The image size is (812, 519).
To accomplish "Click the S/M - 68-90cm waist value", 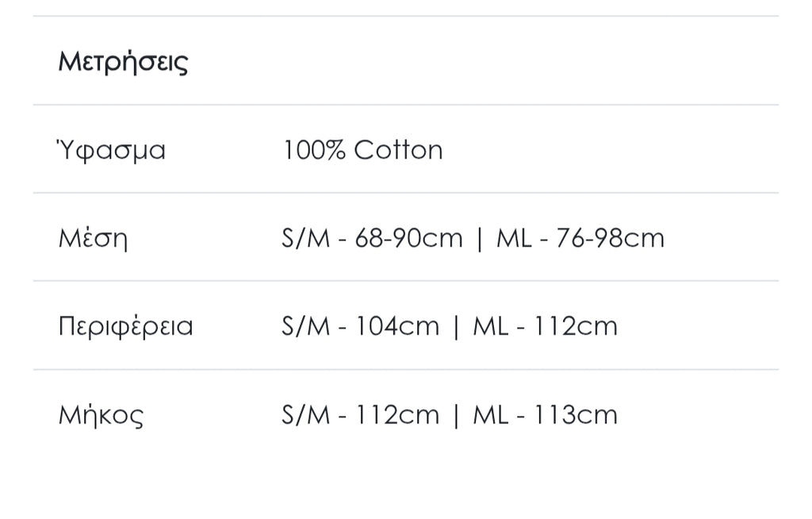I will 372,238.
